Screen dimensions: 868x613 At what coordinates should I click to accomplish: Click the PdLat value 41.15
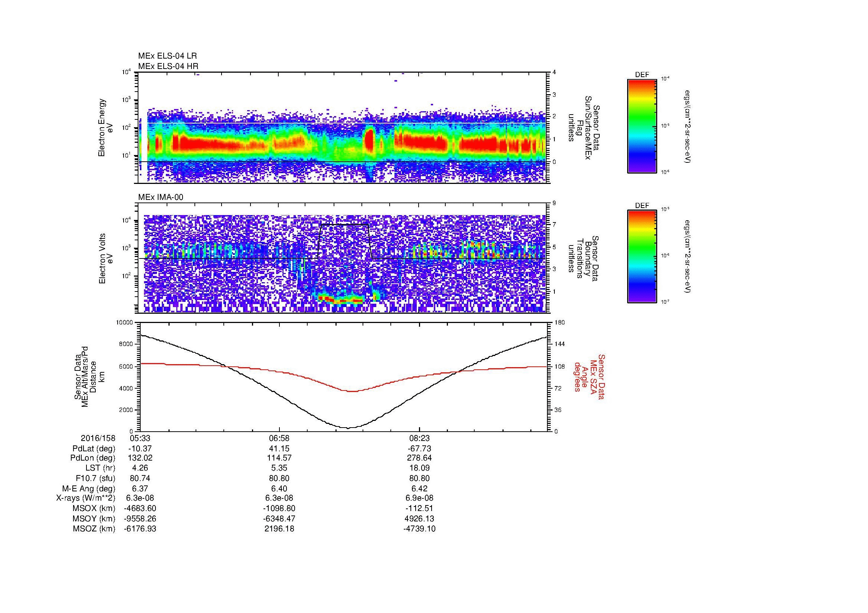pyautogui.click(x=279, y=449)
